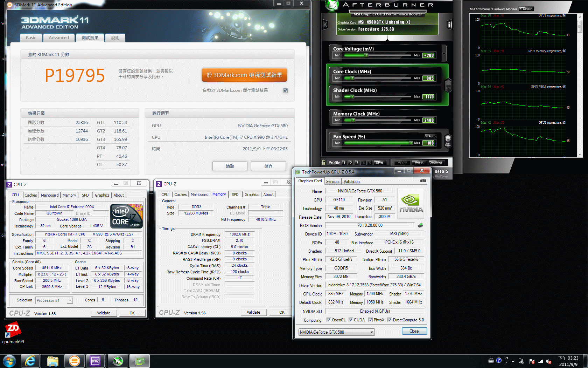The image size is (588, 368).
Task: Click Detach on the hardware monitor
Action: pos(526,9)
